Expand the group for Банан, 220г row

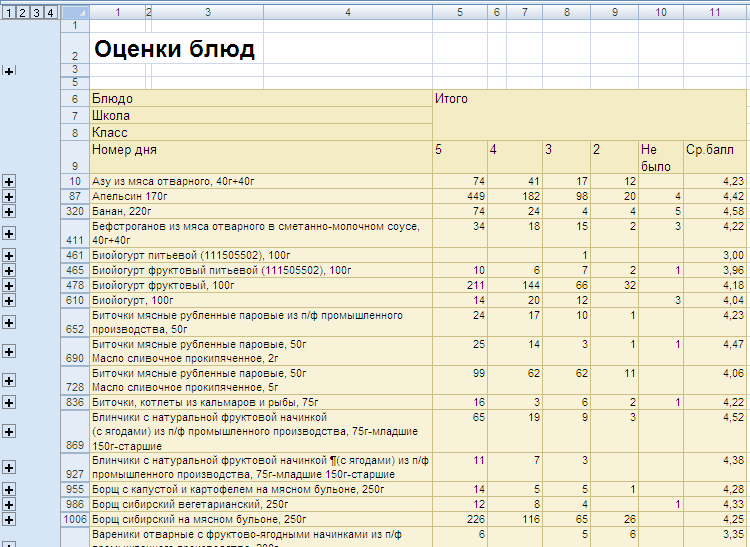[9, 211]
